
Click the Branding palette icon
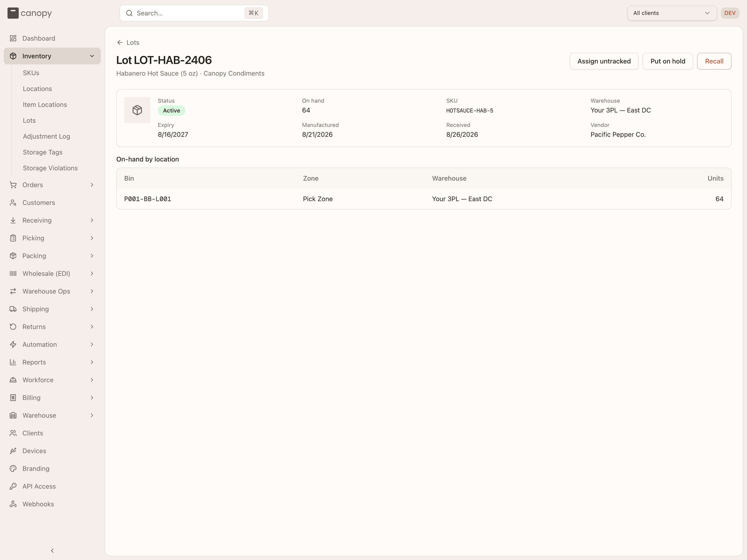(x=13, y=469)
